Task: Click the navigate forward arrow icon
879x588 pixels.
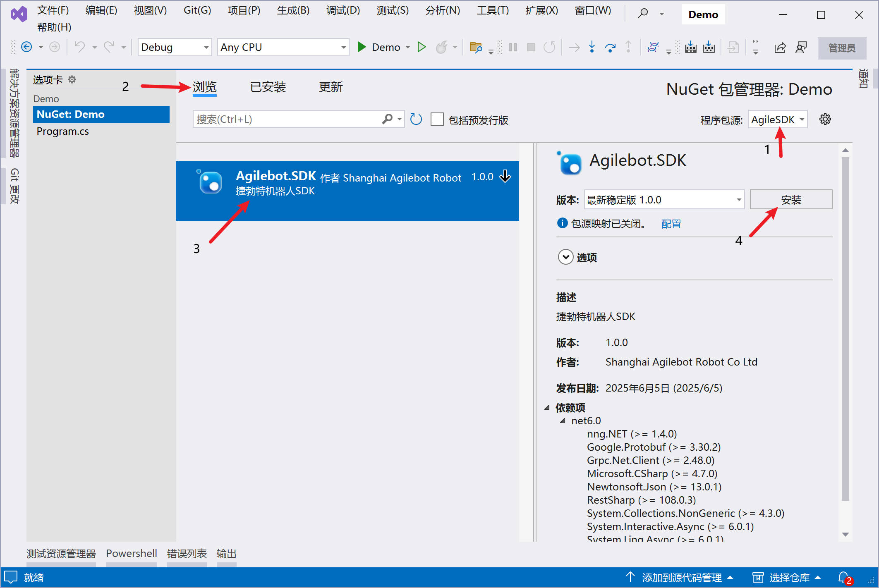Action: point(55,47)
